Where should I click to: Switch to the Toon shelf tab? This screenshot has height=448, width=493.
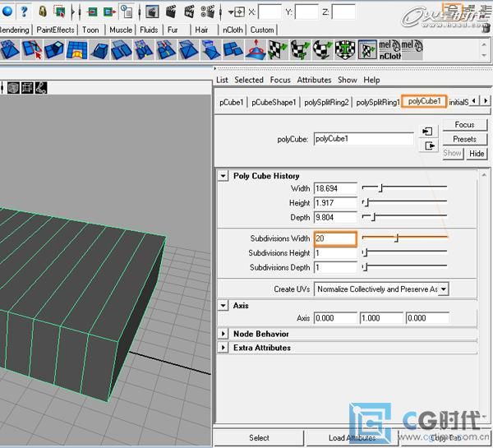point(90,30)
